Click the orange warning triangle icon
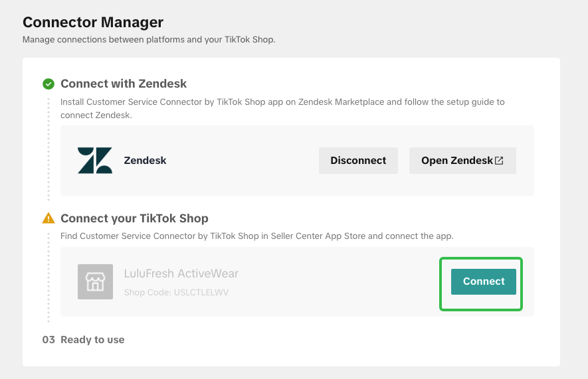Screen dimensions: 588x379 (x=48, y=218)
